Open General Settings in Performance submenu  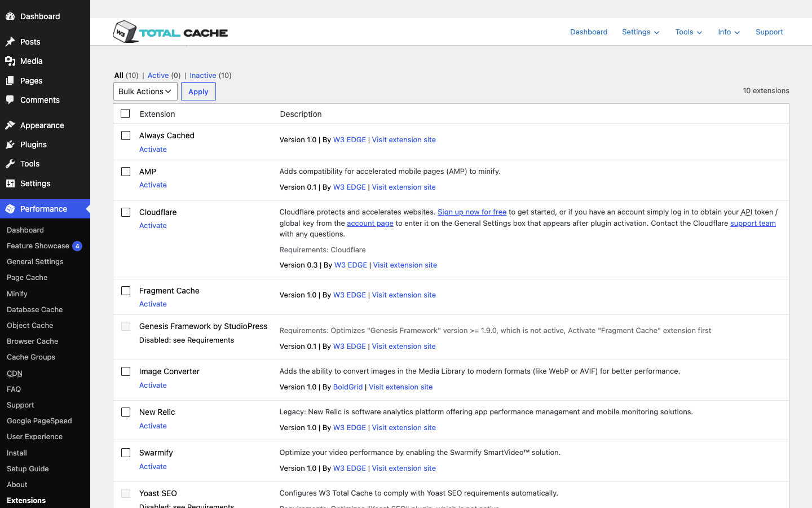coord(35,262)
